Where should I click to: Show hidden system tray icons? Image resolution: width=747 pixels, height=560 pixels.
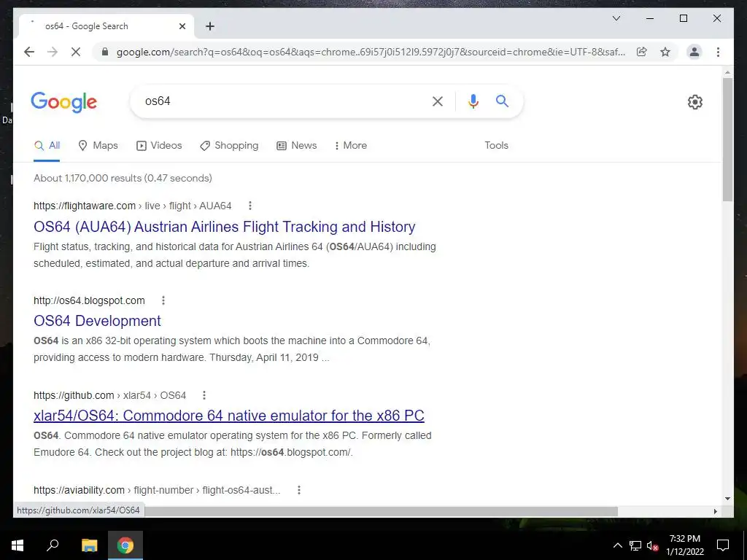coord(617,545)
